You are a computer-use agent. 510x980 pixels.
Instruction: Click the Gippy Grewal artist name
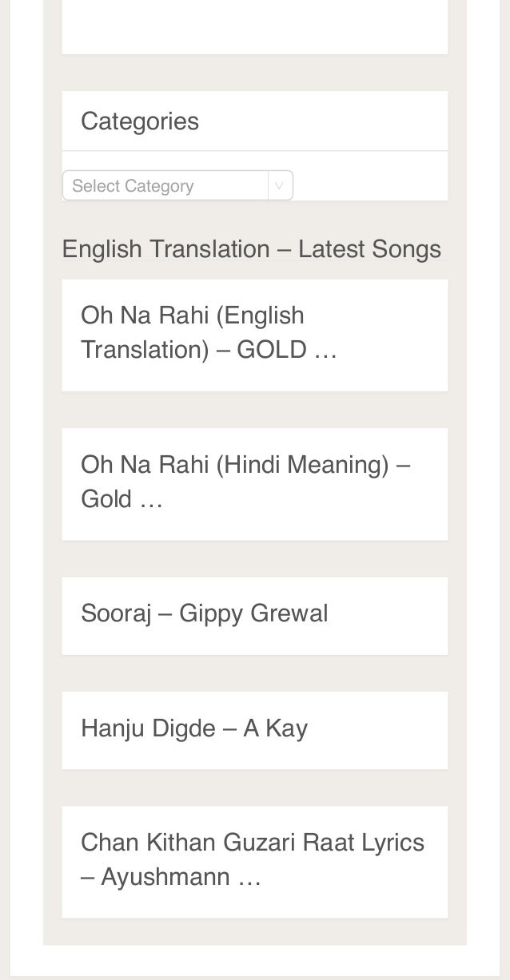[x=253, y=613]
